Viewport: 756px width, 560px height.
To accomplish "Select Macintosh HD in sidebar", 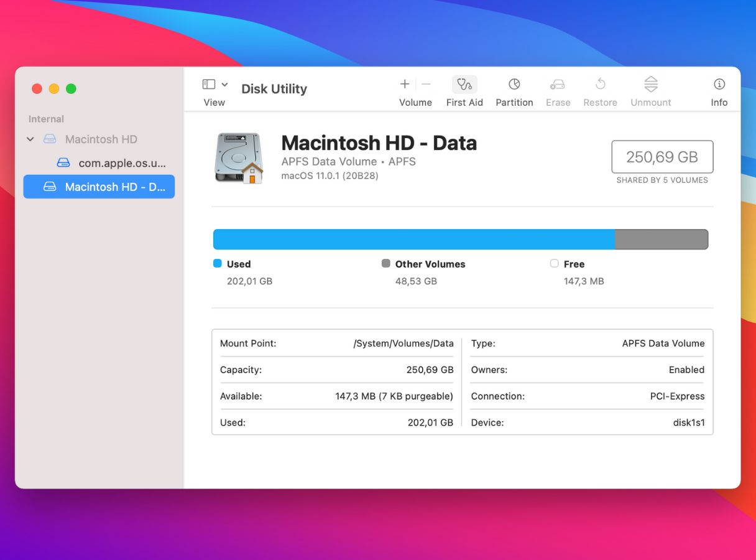I will 101,139.
